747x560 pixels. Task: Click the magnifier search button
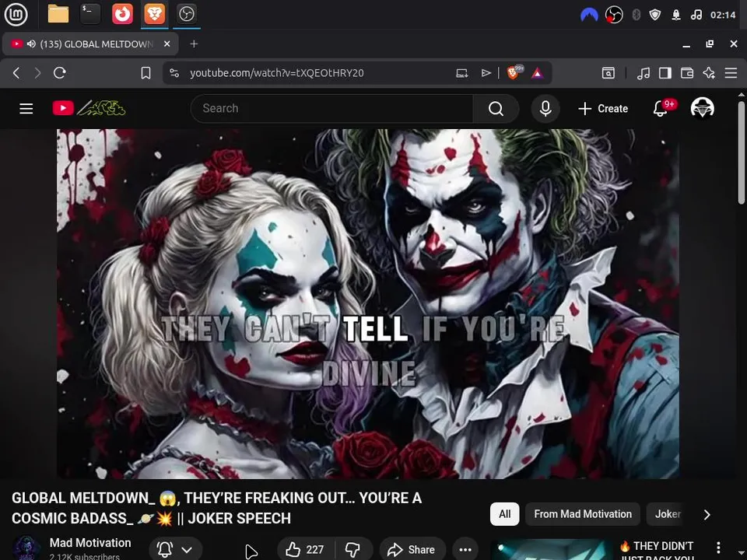coord(496,109)
